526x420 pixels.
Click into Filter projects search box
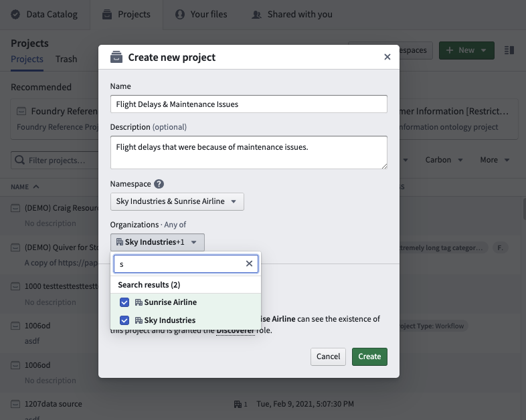pyautogui.click(x=56, y=161)
